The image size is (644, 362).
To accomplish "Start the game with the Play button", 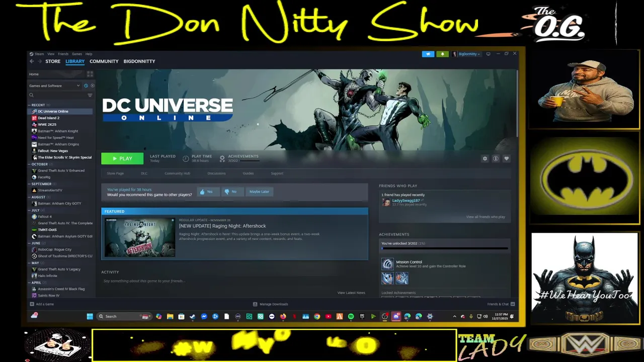I will (122, 158).
